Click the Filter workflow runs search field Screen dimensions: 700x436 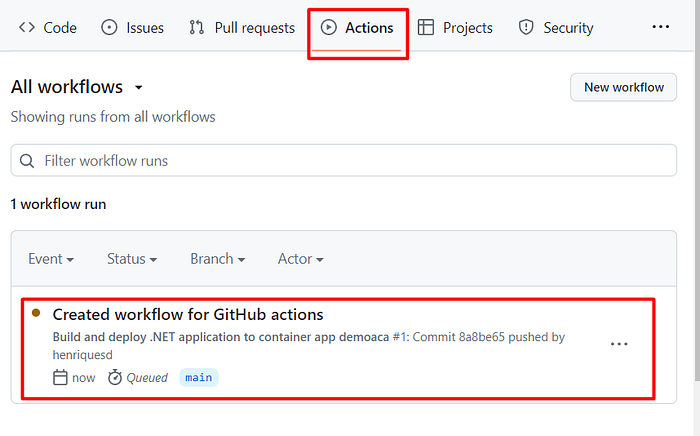click(x=344, y=160)
